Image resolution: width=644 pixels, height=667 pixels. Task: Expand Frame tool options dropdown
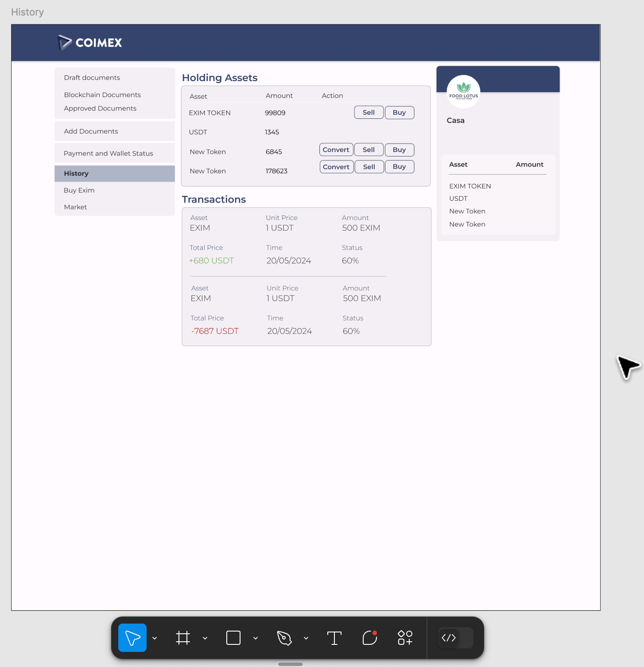[205, 638]
